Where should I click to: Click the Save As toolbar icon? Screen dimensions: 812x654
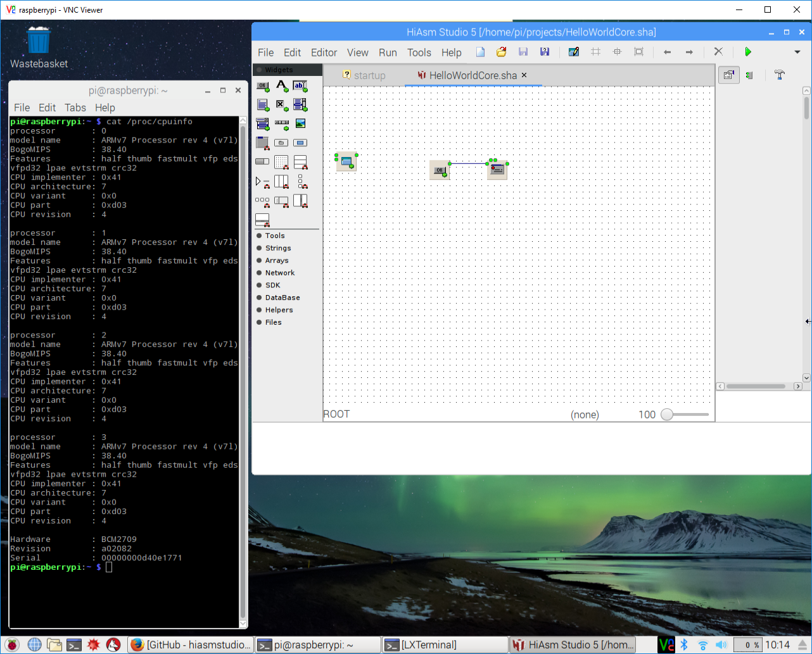pyautogui.click(x=544, y=52)
